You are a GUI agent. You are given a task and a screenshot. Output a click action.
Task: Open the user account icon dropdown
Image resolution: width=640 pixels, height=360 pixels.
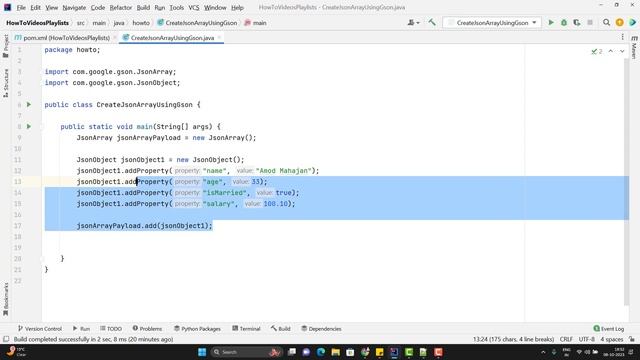click(413, 23)
